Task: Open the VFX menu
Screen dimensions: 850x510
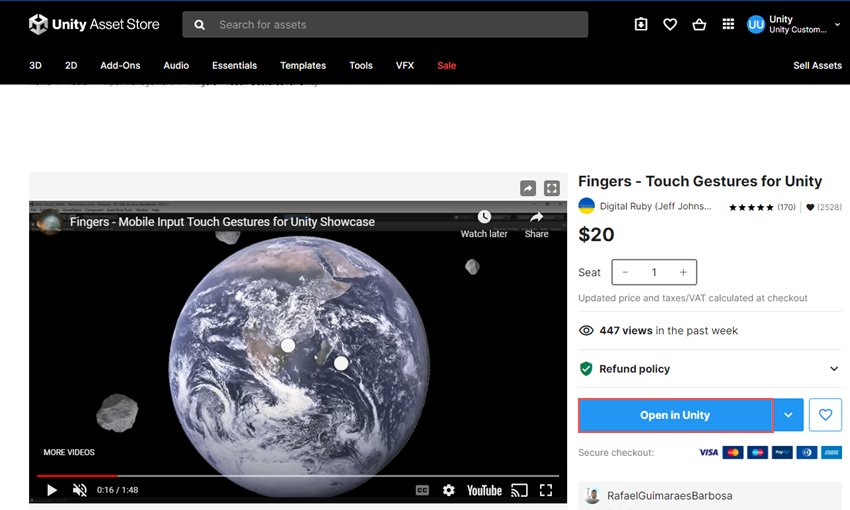Action: [405, 66]
